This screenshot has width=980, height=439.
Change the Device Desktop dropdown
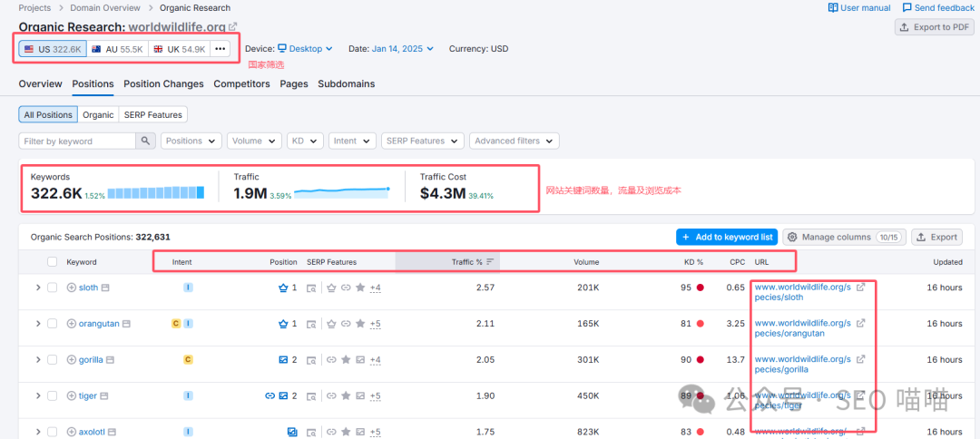(x=305, y=49)
